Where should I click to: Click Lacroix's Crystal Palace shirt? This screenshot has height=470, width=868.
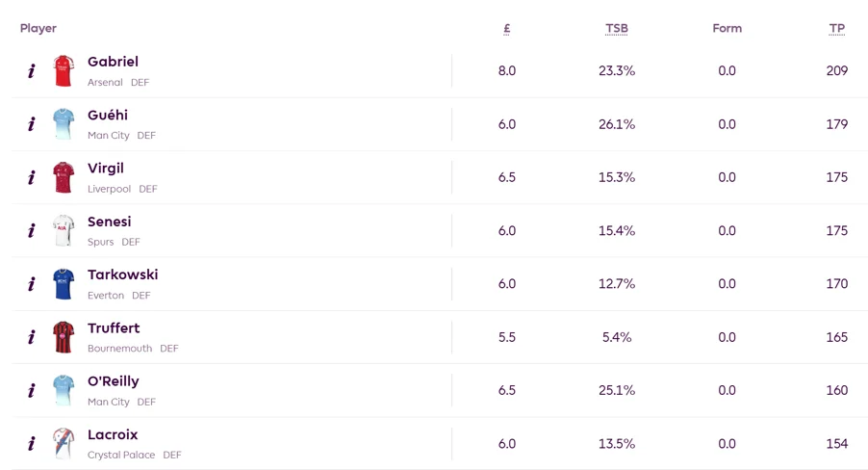(x=64, y=443)
